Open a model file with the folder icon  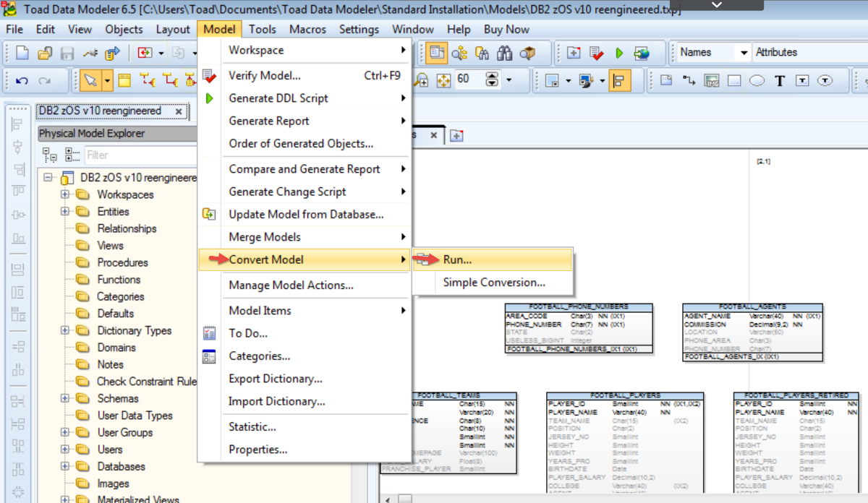[45, 53]
